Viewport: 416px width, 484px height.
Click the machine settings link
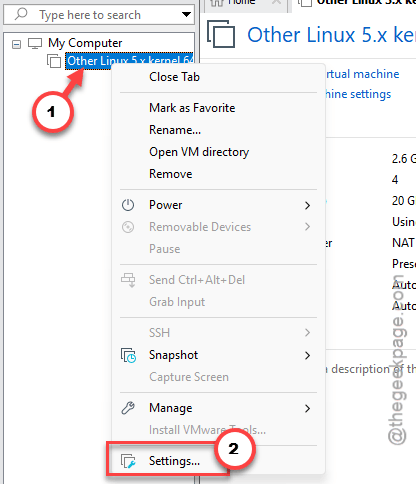click(358, 94)
